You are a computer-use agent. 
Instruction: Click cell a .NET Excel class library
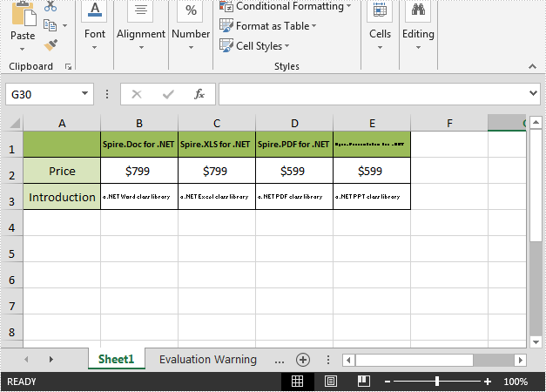pyautogui.click(x=217, y=197)
